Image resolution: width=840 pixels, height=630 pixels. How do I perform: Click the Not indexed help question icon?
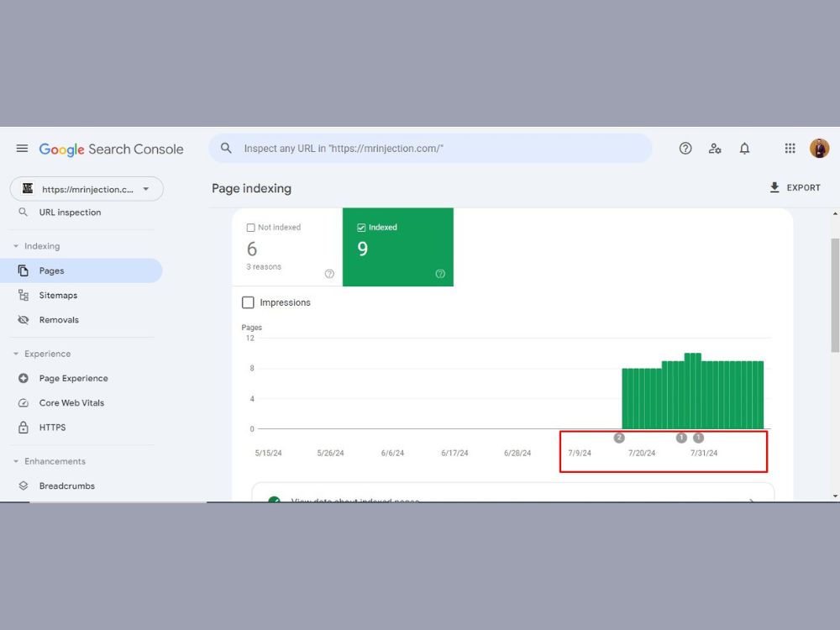tap(329, 274)
